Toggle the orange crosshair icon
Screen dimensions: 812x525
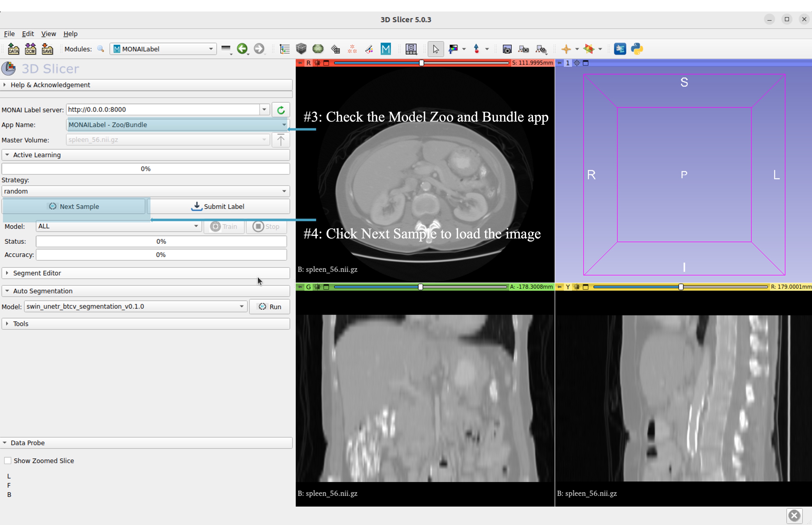click(566, 49)
